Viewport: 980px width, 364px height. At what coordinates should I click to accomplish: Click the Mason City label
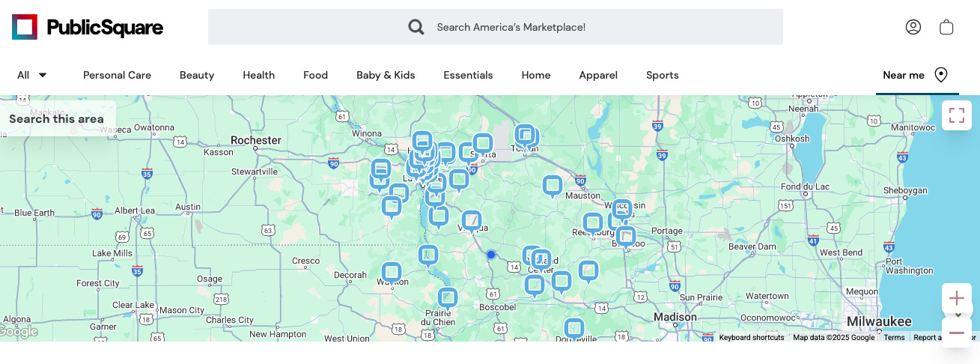pyautogui.click(x=182, y=310)
